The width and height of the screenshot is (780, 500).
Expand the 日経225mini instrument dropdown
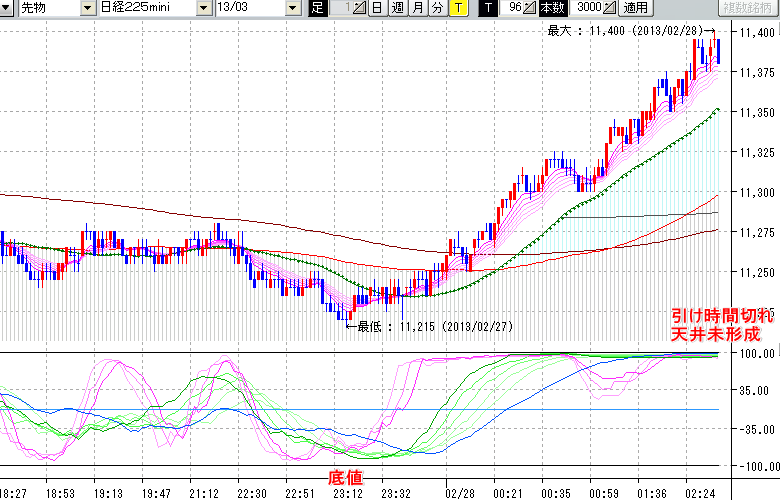tap(204, 8)
